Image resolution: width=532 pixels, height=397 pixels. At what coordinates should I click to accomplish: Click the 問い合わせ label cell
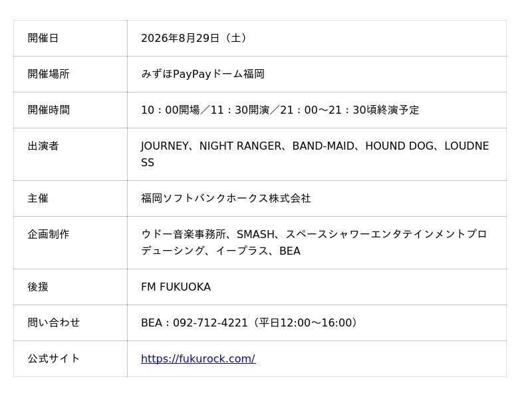[x=70, y=323]
